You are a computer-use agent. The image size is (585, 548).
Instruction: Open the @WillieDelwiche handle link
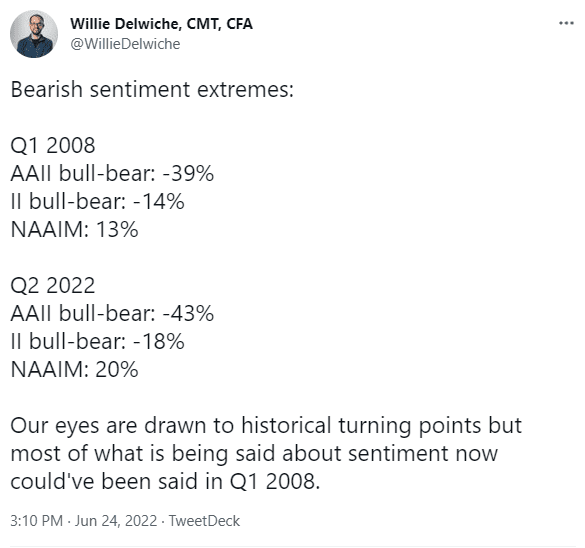coord(125,44)
